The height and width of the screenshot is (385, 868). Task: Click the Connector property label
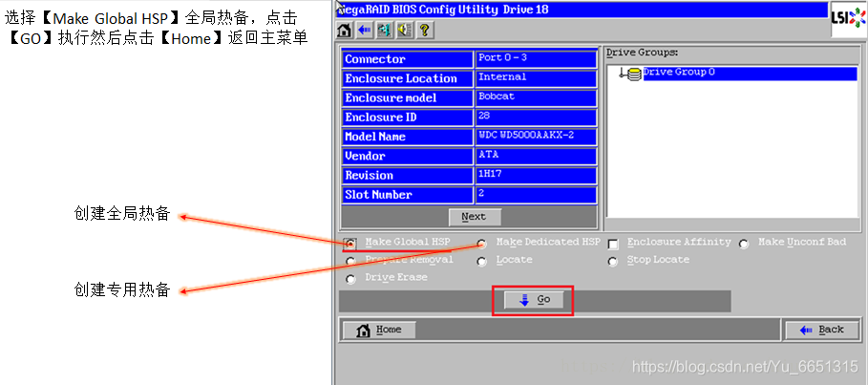pyautogui.click(x=408, y=59)
